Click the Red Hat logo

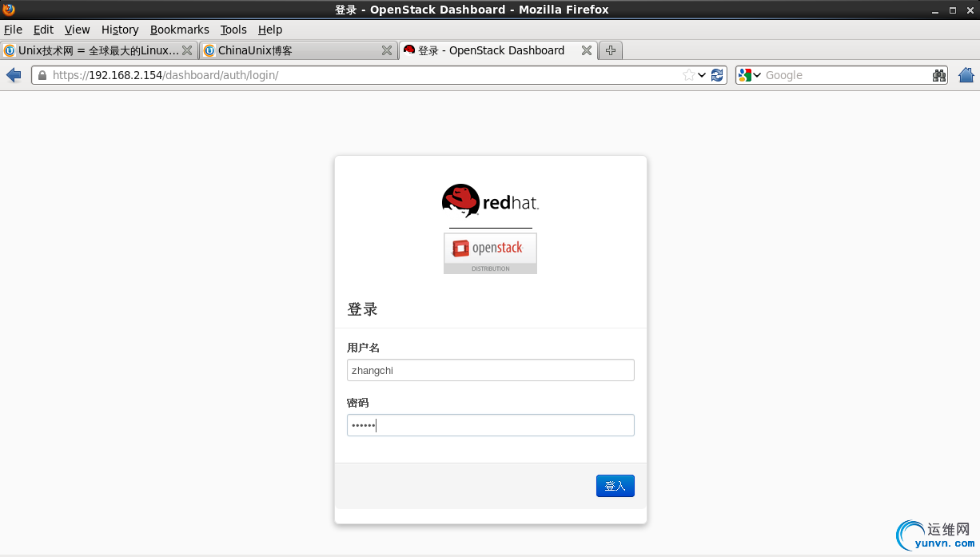point(490,201)
